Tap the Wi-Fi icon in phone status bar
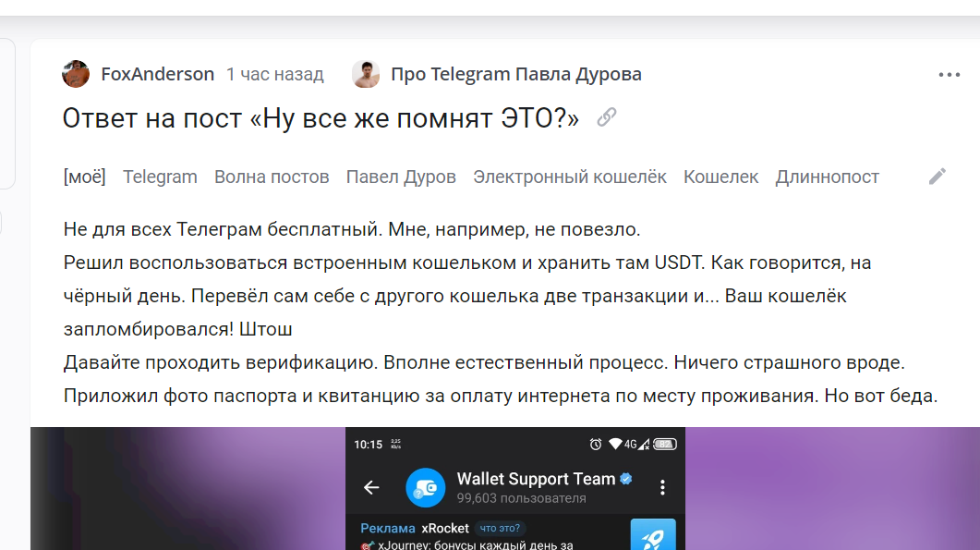The height and width of the screenshot is (550, 980). pos(615,445)
